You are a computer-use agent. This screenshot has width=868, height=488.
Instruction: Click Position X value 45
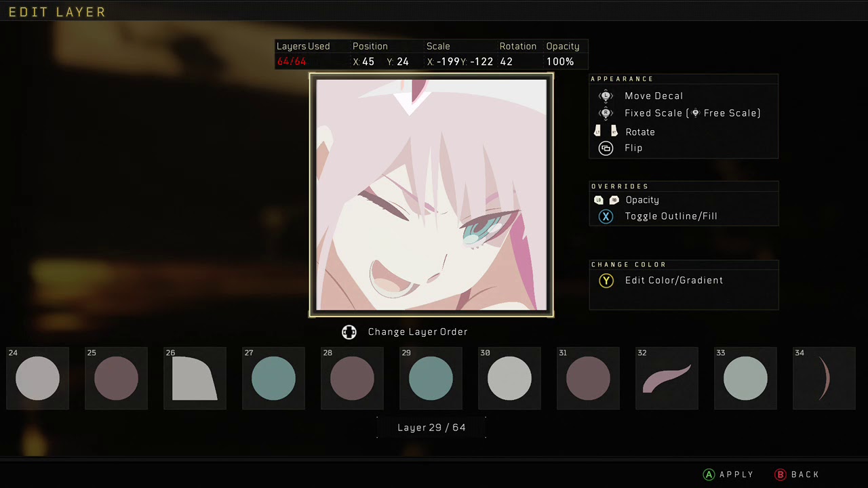tap(368, 62)
